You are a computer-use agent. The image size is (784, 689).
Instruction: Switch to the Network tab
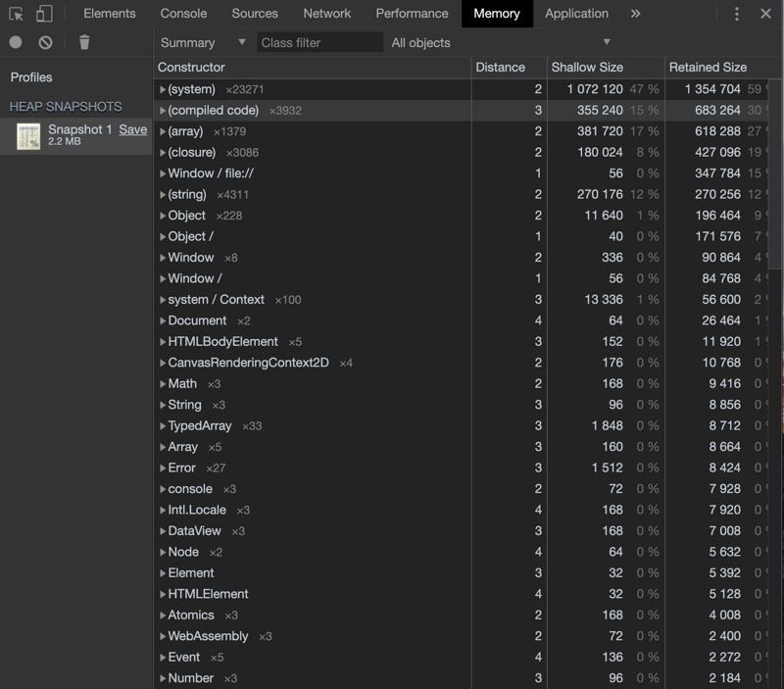point(326,14)
